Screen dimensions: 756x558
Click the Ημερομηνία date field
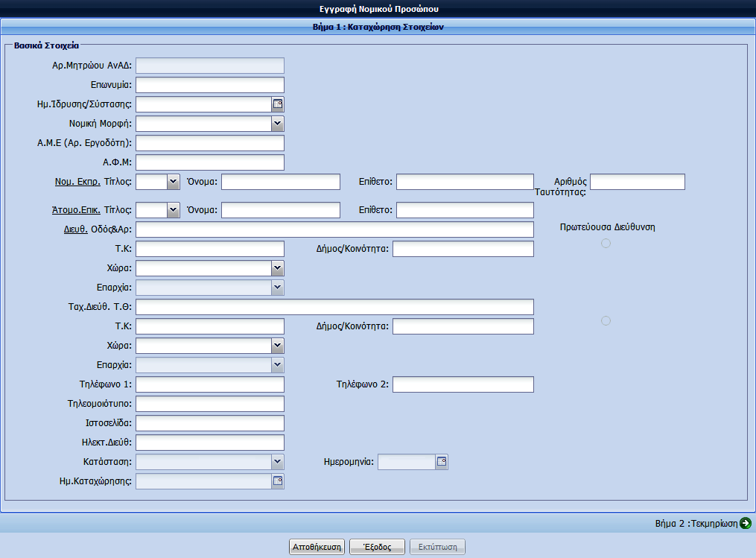point(407,462)
